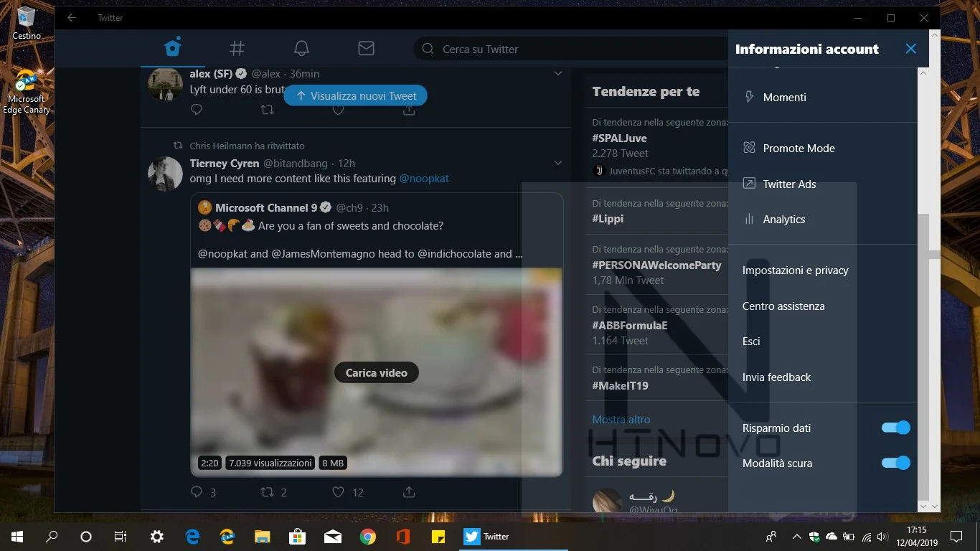The height and width of the screenshot is (551, 980).
Task: Retweet Tierney Cyren's tweet
Action: 267,492
